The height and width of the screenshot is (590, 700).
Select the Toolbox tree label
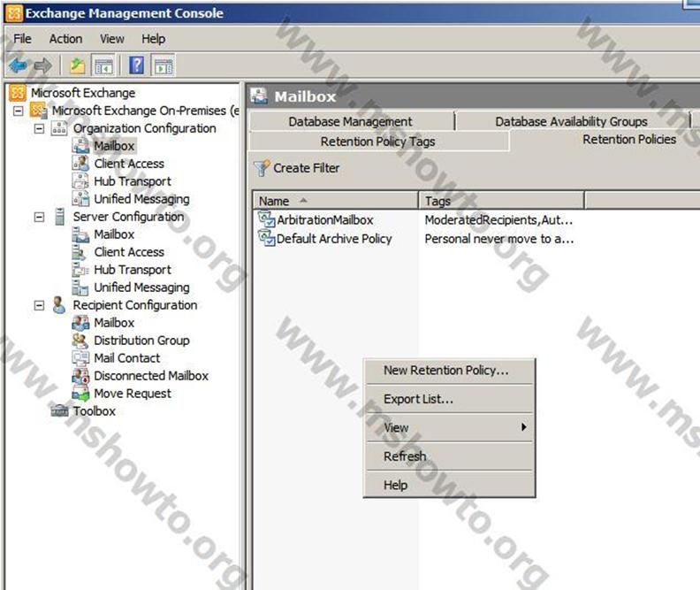[95, 411]
